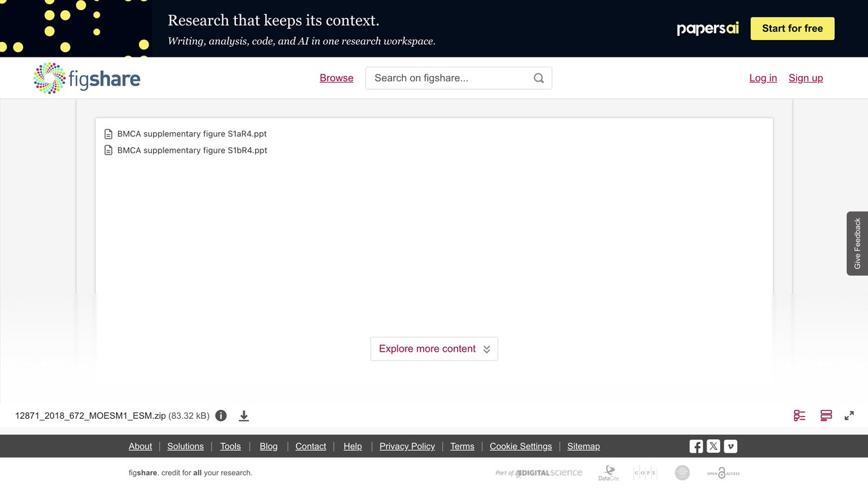Open the Sitemap link
Screen dimensions: 868x488
pos(584,446)
